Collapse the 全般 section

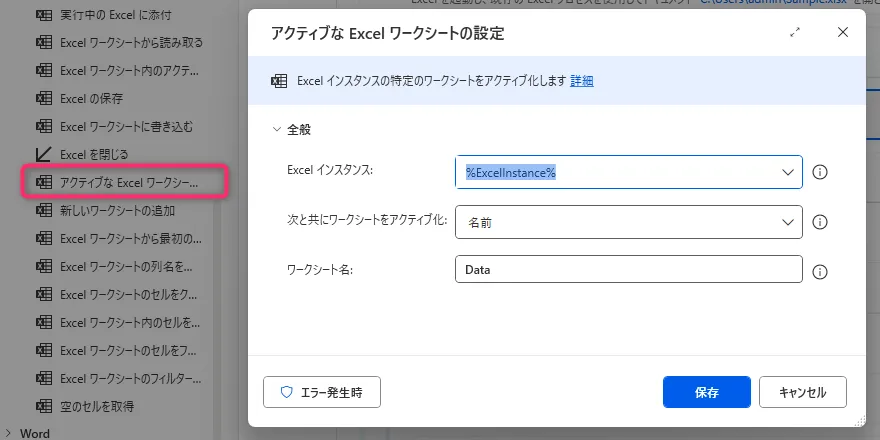pyautogui.click(x=277, y=130)
